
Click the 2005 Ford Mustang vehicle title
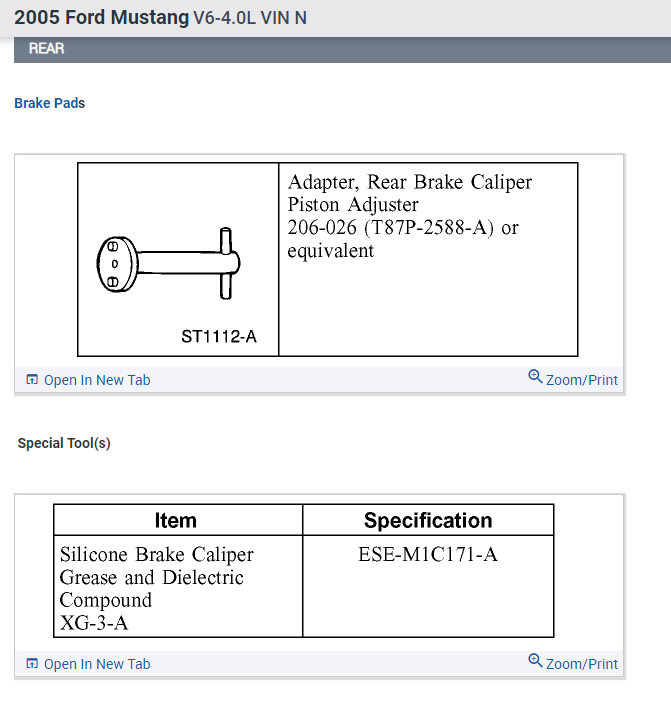point(101,18)
